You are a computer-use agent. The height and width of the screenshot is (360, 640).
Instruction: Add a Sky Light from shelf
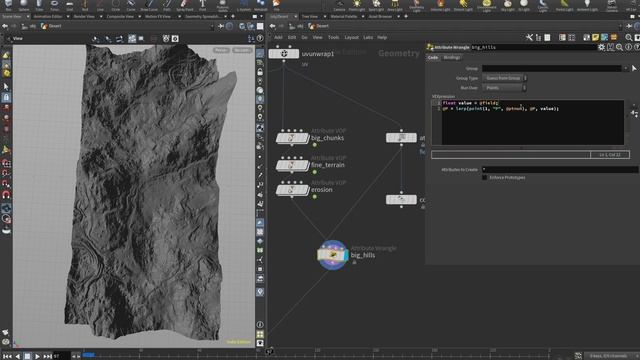(x=508, y=5)
